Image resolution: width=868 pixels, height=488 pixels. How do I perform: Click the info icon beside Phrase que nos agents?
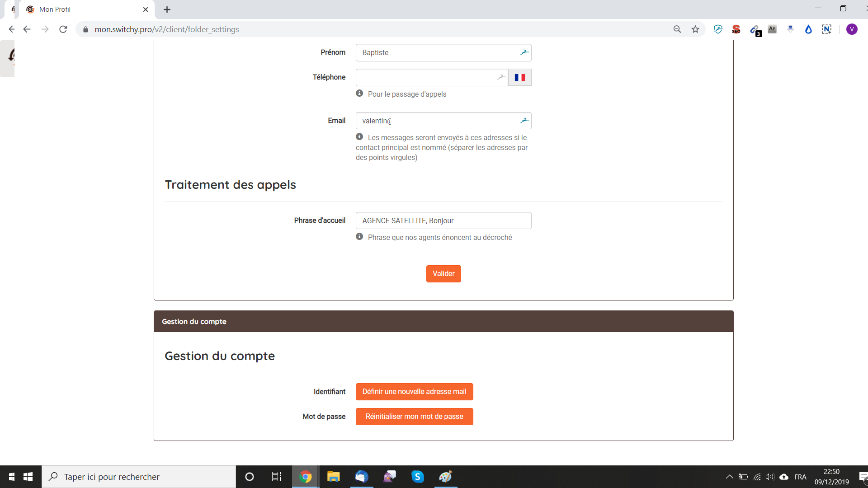(359, 237)
